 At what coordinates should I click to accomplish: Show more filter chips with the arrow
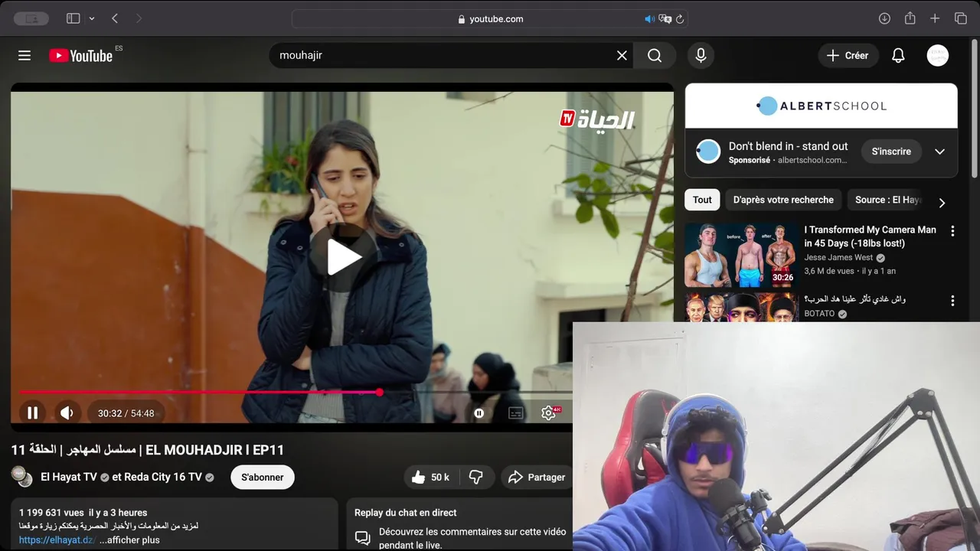click(x=942, y=202)
